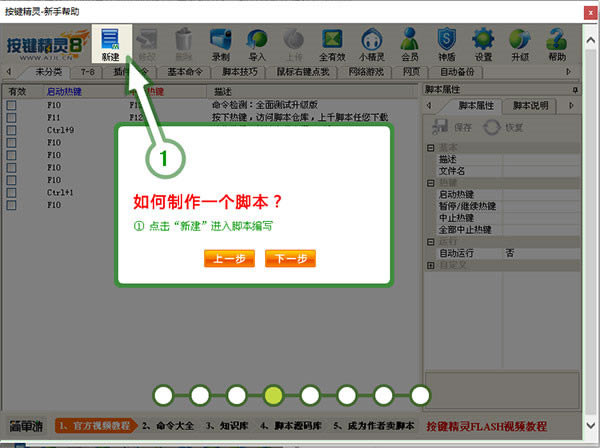Screen dimensions: 600x448
Task: Switch to the 7-8 tab
Action: (88, 72)
